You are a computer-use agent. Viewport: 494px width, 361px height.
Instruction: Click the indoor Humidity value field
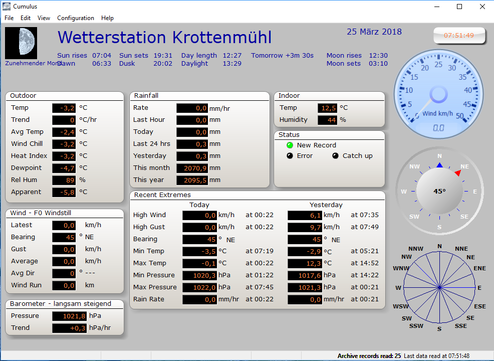click(327, 120)
